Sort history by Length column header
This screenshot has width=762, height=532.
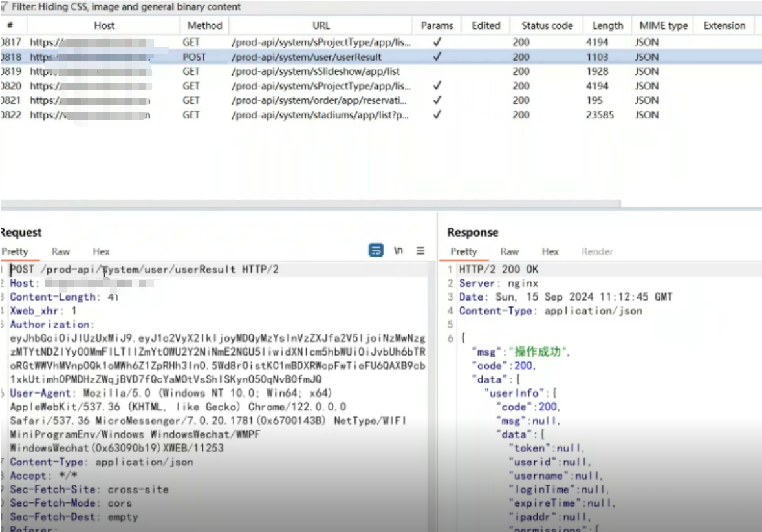coord(607,26)
